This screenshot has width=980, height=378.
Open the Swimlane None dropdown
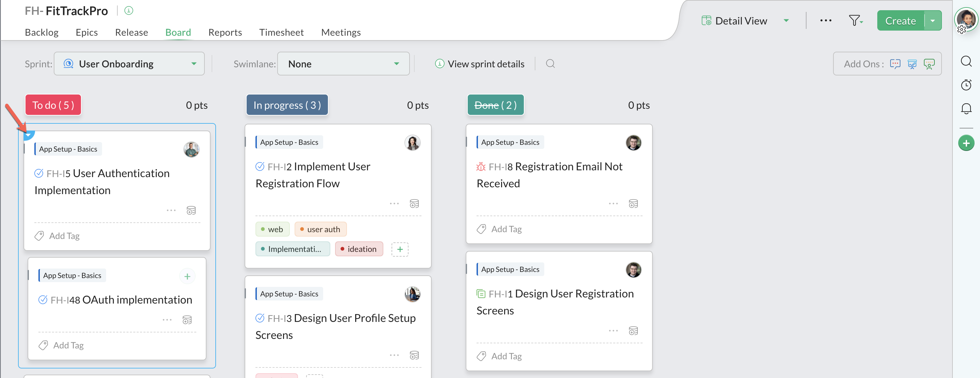tap(343, 64)
